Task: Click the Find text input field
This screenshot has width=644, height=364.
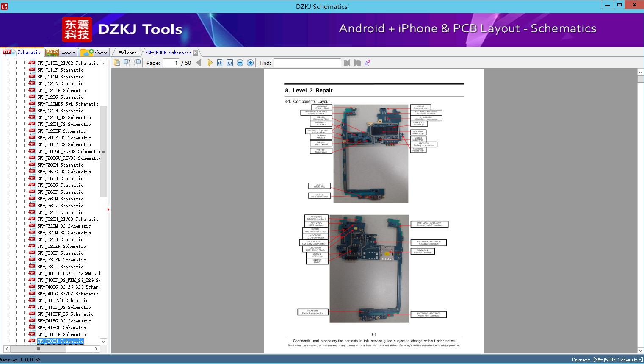Action: 307,63
